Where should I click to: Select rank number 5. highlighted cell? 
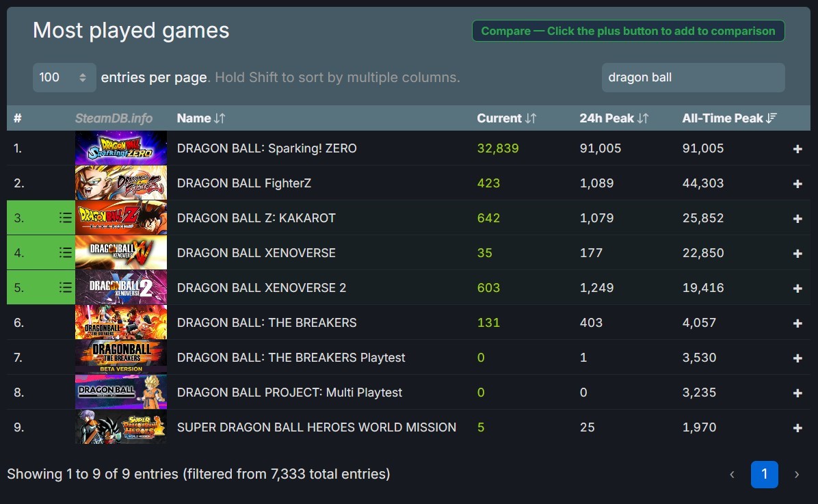(40, 287)
